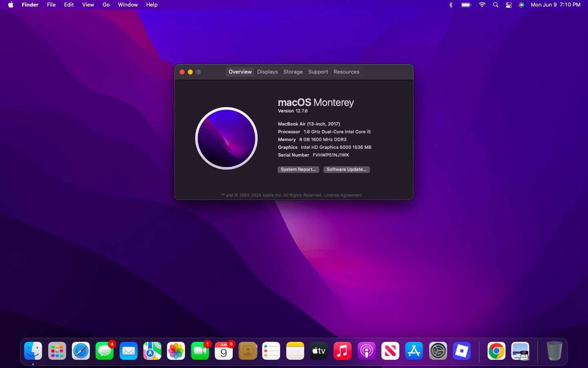Launch Safari from the dock

[x=81, y=351]
